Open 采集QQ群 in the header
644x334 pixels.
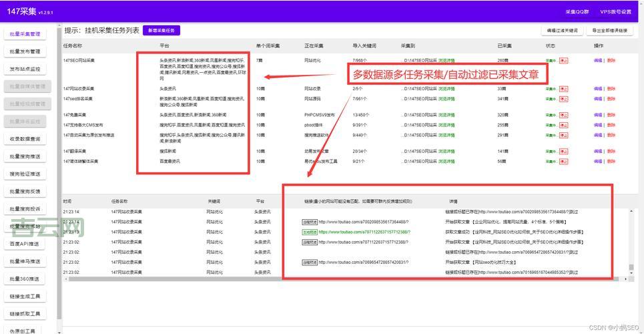[x=577, y=12]
